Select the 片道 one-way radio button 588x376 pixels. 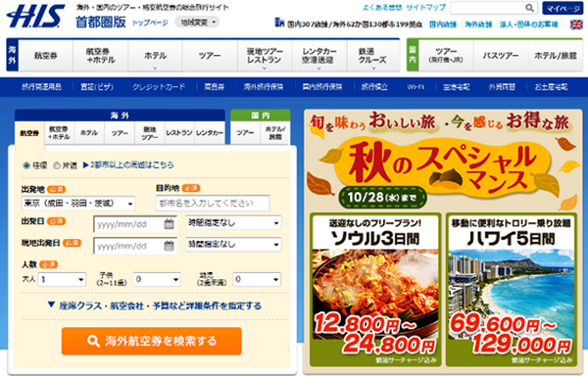point(56,165)
